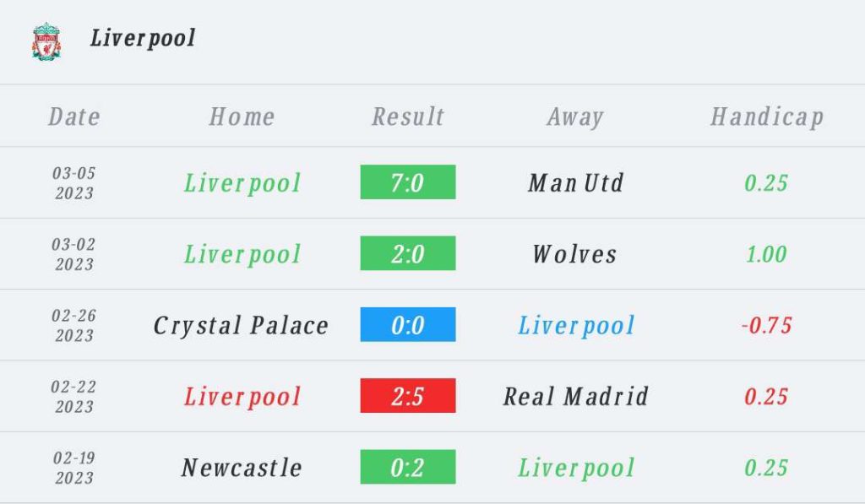This screenshot has height=504, width=865.
Task: Click the -0.75 handicap value
Action: (x=766, y=325)
